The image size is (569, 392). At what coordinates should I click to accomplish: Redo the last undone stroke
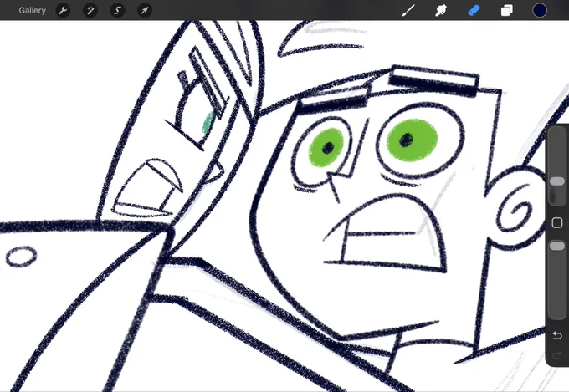pyautogui.click(x=557, y=355)
